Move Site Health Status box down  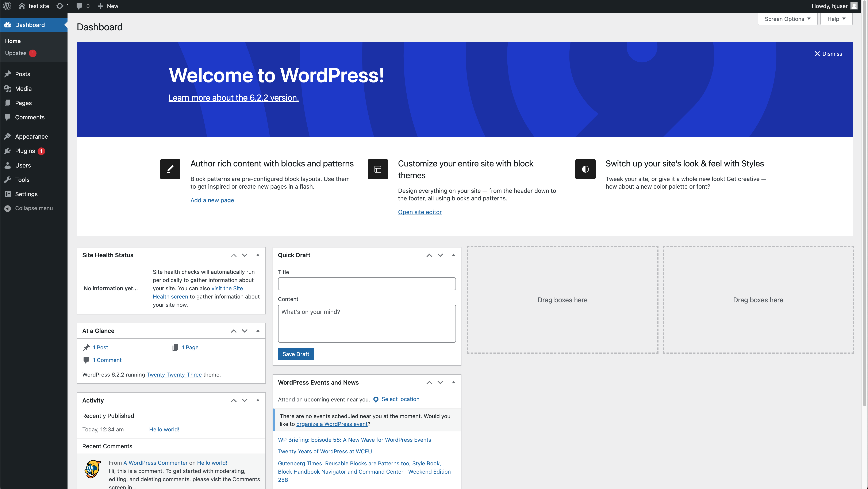[x=245, y=255]
